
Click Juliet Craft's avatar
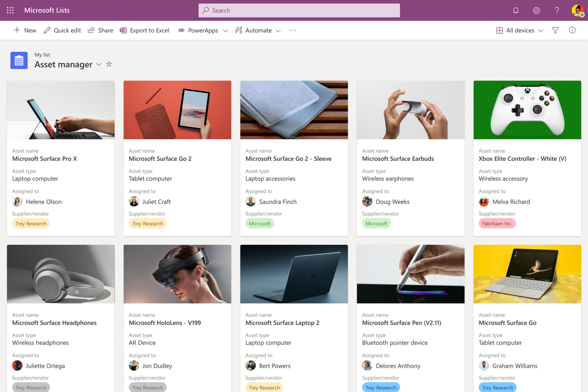pyautogui.click(x=134, y=202)
